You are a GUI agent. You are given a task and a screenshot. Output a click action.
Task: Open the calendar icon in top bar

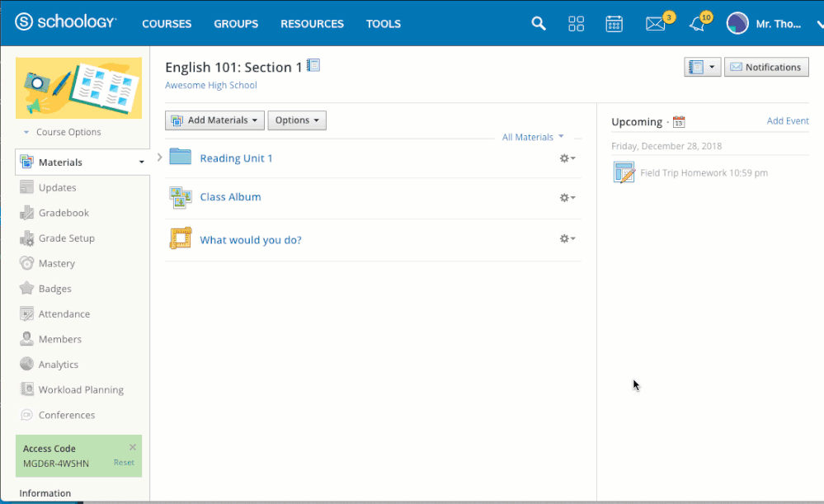614,24
